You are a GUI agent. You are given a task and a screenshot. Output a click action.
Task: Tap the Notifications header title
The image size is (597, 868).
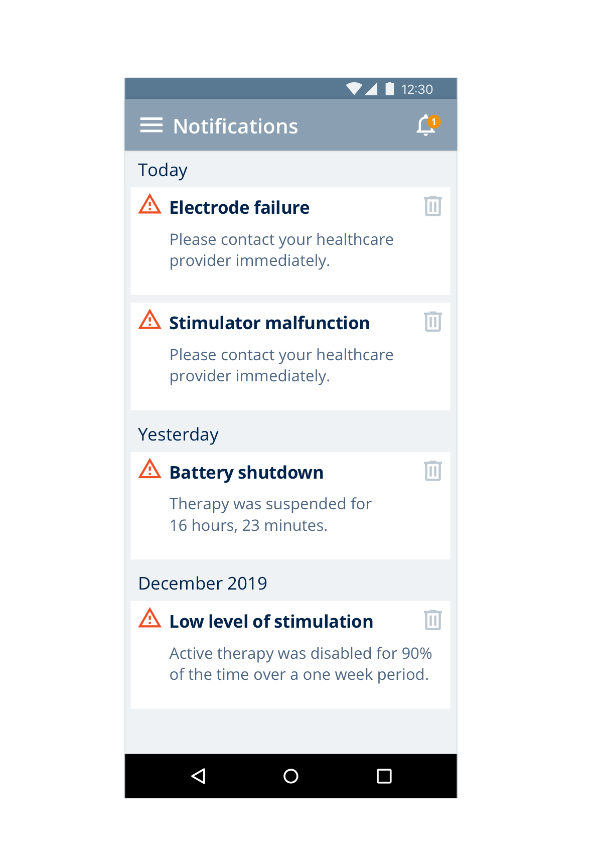pos(235,126)
